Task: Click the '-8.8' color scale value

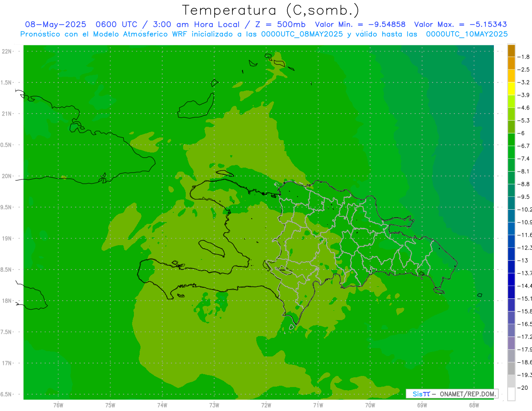Action: pos(524,184)
